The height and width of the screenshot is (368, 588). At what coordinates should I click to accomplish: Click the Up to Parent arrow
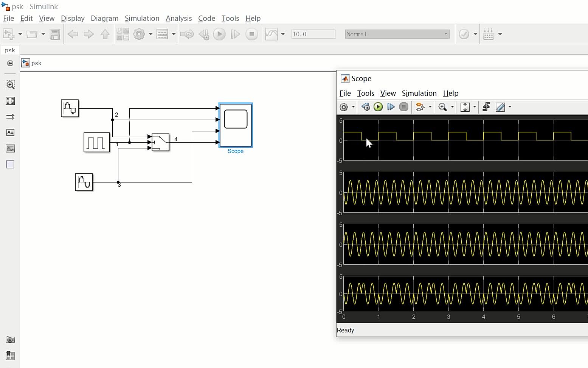tap(105, 34)
